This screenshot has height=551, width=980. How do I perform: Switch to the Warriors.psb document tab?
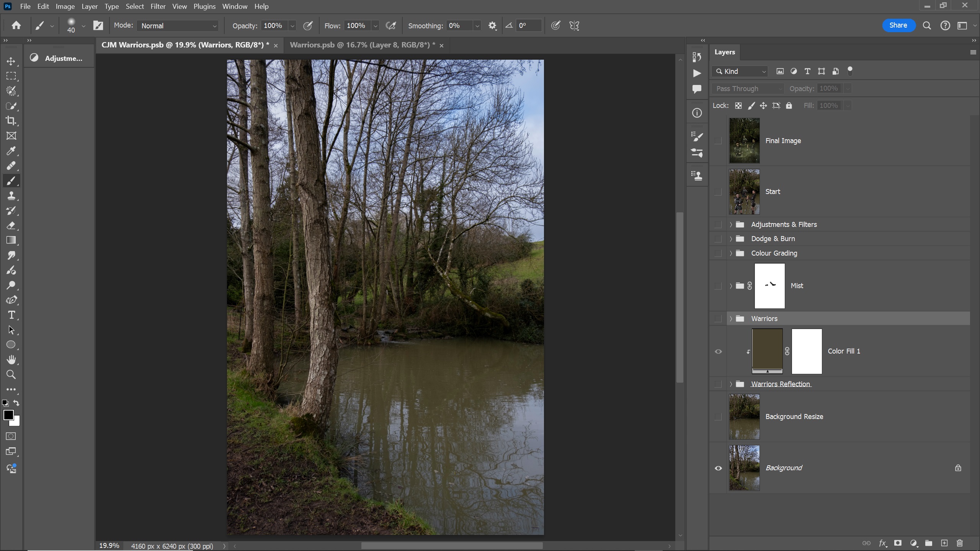(x=362, y=45)
